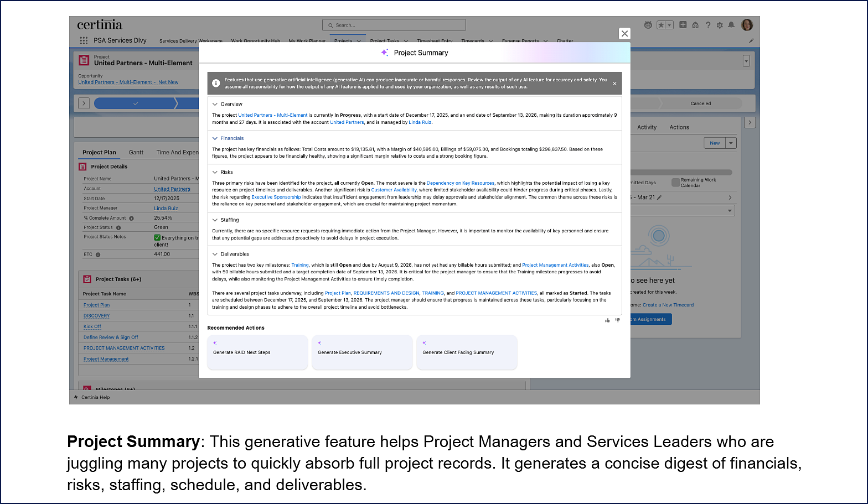Dismiss the AI disclaimer banner
The width and height of the screenshot is (868, 504).
coord(614,84)
